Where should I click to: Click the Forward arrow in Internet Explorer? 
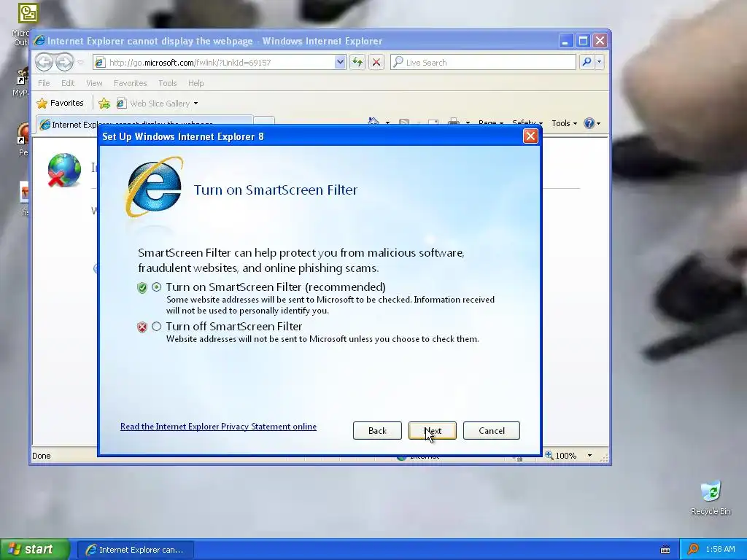[x=64, y=63]
